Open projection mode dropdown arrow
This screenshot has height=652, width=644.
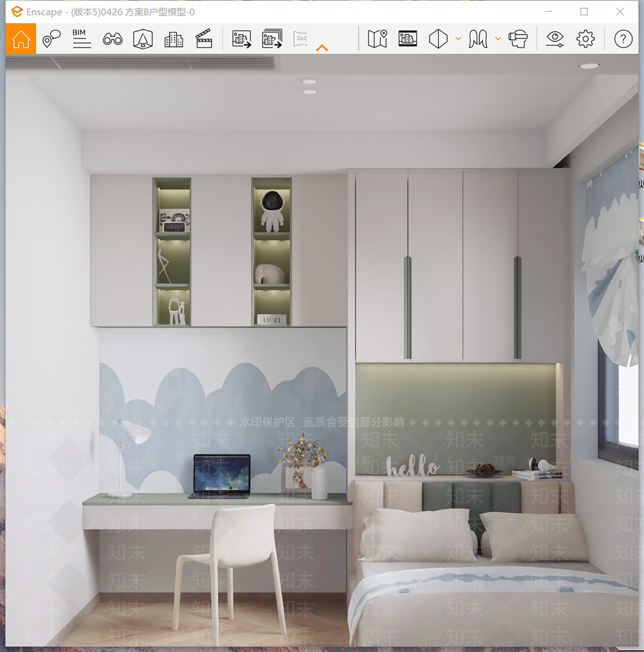458,39
